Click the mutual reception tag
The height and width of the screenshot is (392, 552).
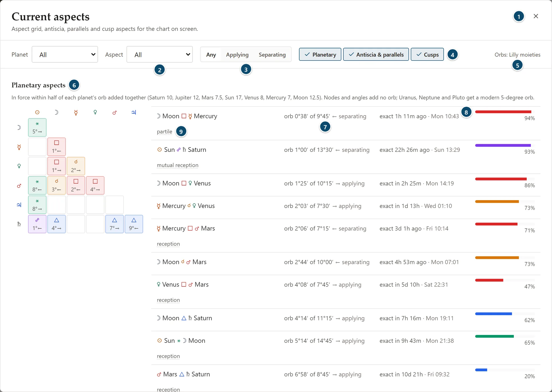pyautogui.click(x=177, y=165)
